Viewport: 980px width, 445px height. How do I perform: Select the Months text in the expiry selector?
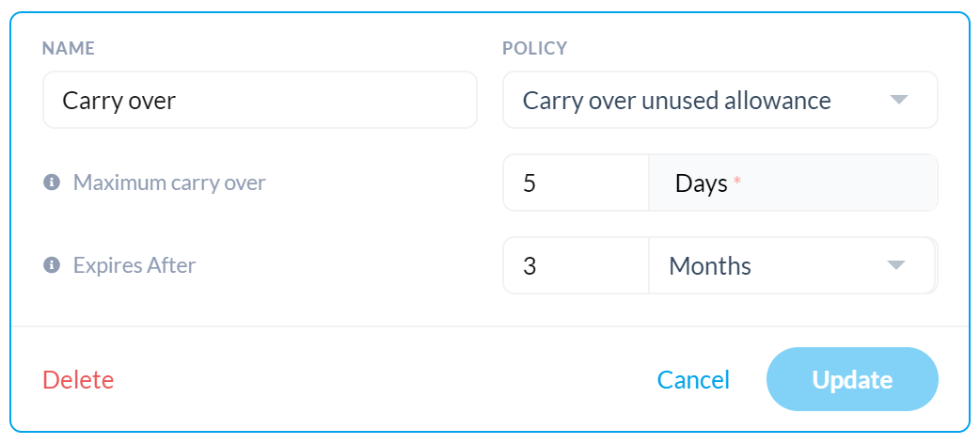[x=710, y=266]
